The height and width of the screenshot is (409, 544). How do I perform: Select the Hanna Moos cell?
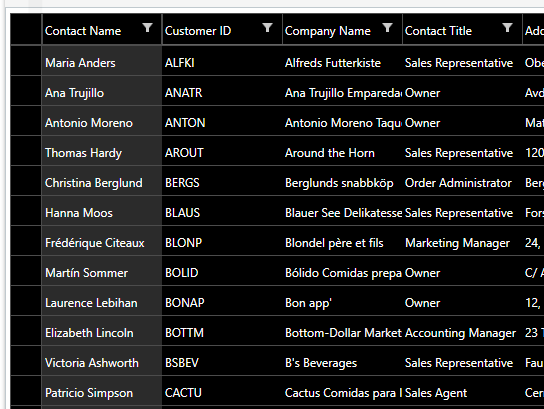pyautogui.click(x=102, y=211)
